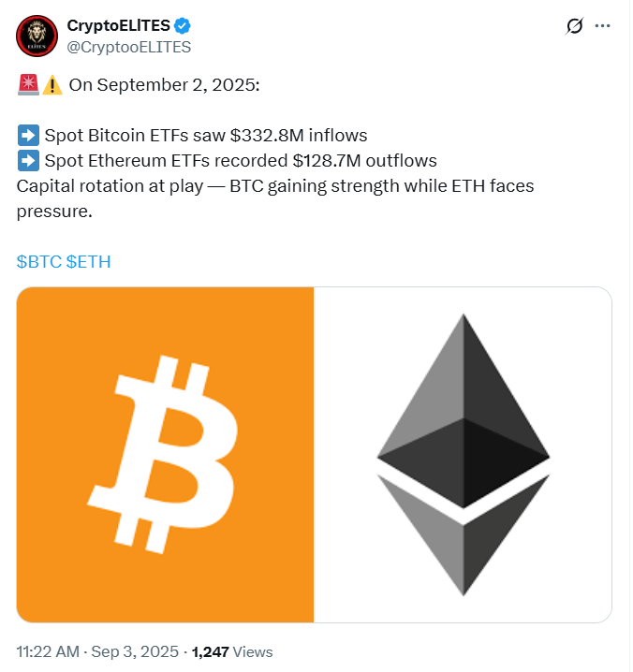Click the arrow emoji before Spot Bitcoin
The image size is (633, 672).
tap(26, 136)
